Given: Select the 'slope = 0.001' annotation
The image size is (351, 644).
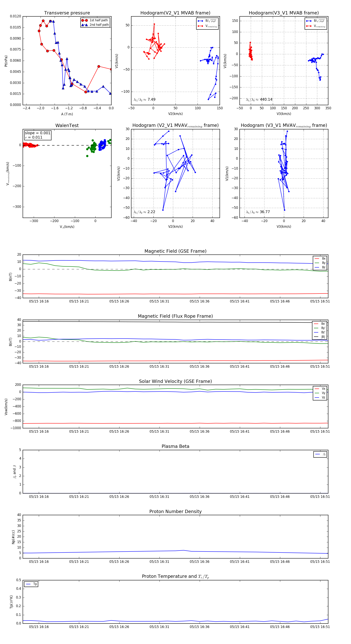Looking at the screenshot, I should click(x=37, y=133).
